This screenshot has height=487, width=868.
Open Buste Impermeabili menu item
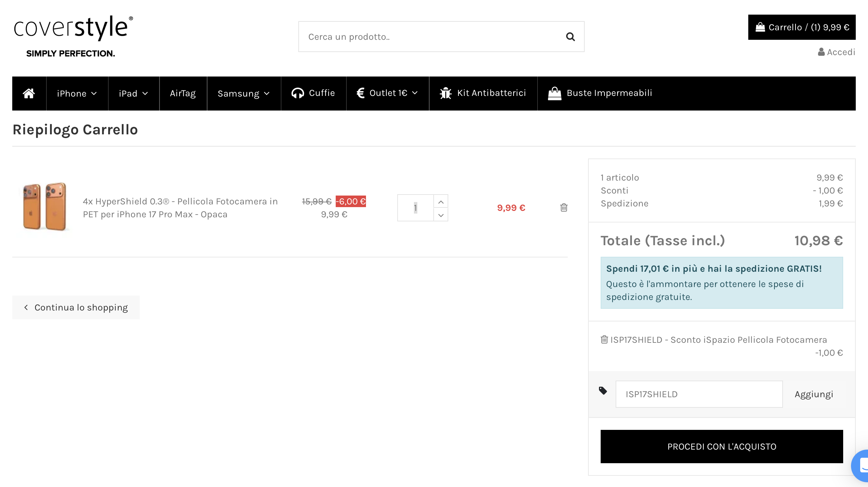tap(600, 93)
